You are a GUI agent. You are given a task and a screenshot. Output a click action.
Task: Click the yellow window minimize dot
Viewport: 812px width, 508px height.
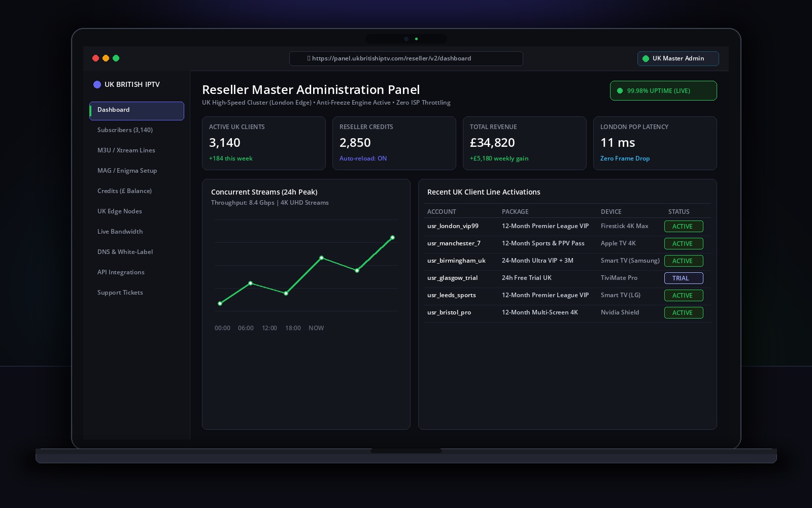pyautogui.click(x=106, y=58)
